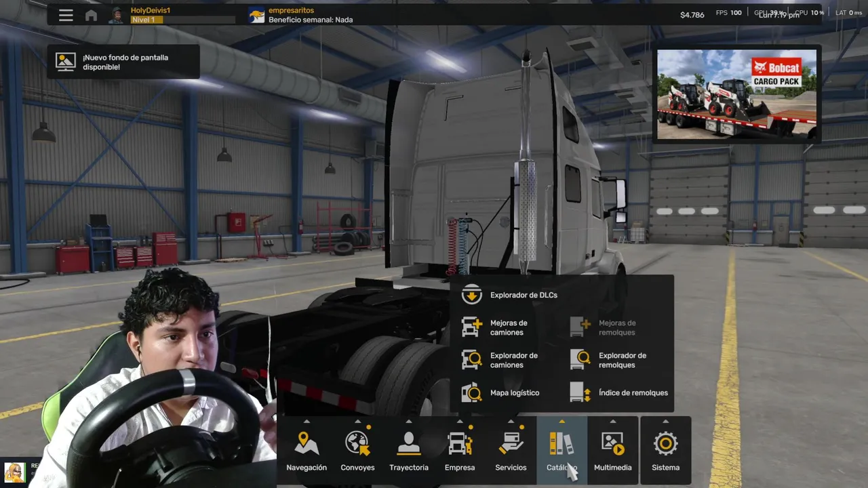Open Explorador de remolques

click(x=608, y=360)
